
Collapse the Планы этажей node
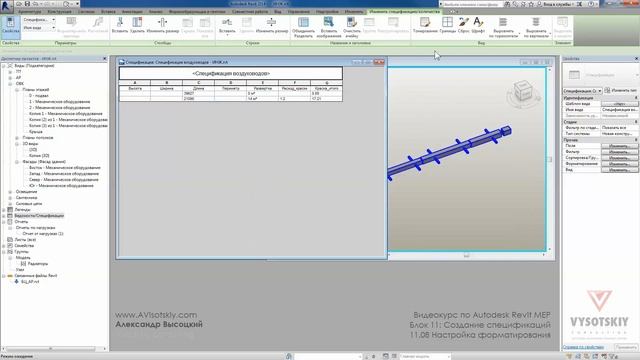tap(17, 89)
